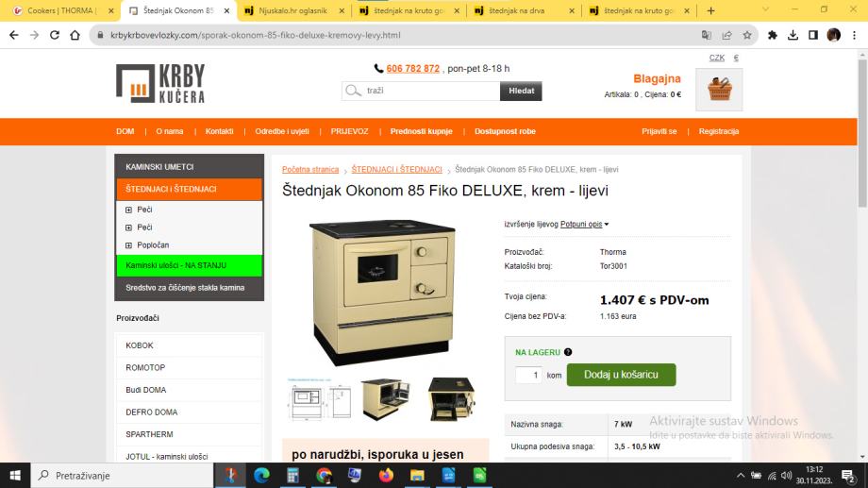Select Kaminski ulošci - NA STANJU menu
The height and width of the screenshot is (488, 868).
(x=189, y=265)
